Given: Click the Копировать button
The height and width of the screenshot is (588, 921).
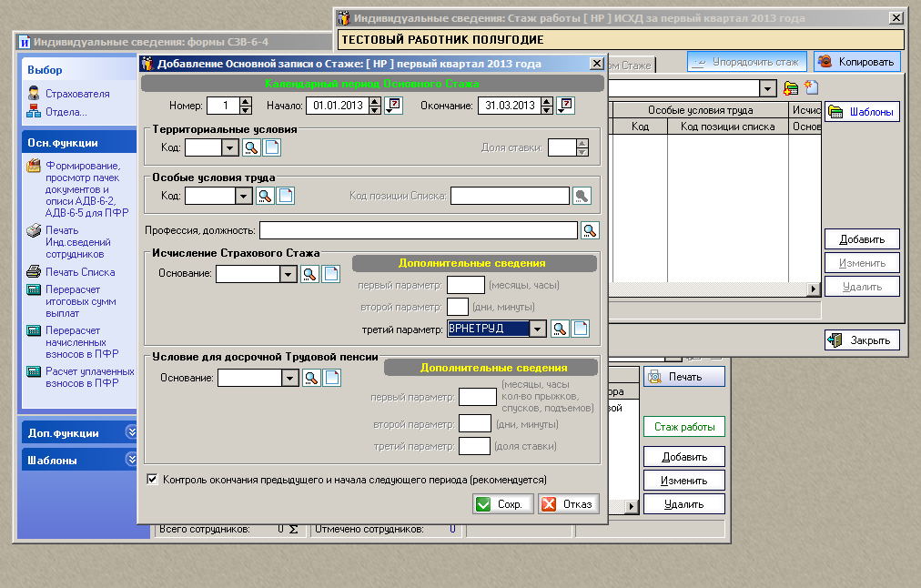Looking at the screenshot, I should (856, 62).
